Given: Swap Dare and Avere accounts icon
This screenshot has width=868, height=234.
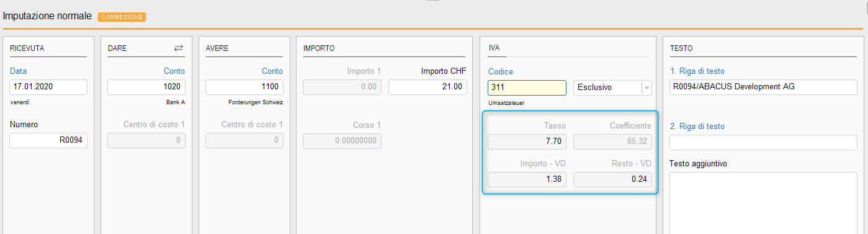Looking at the screenshot, I should click(179, 48).
